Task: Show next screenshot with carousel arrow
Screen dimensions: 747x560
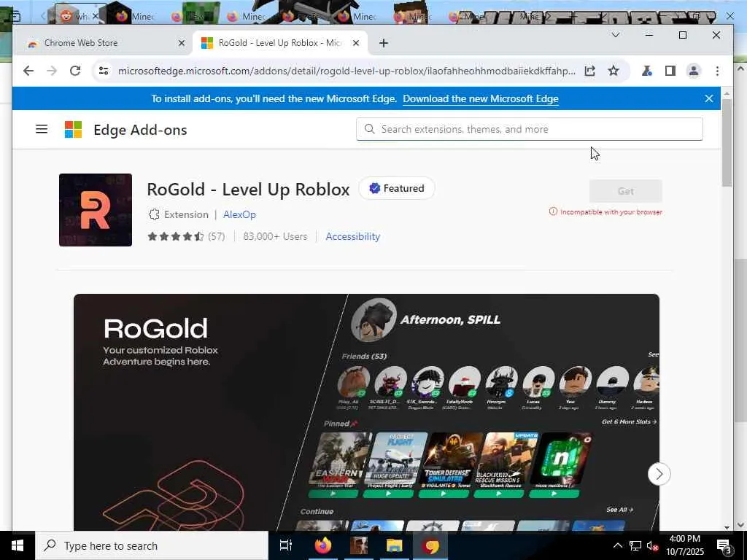Action: (659, 474)
